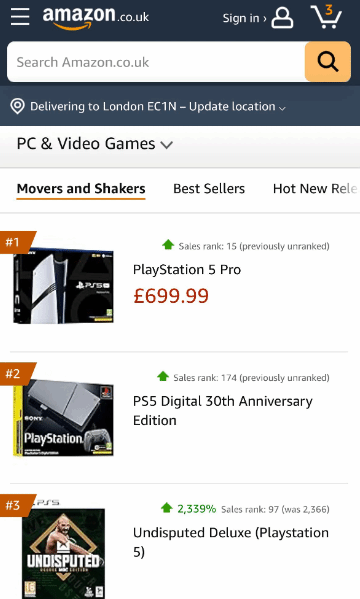Image resolution: width=360 pixels, height=599 pixels.
Task: Select the Movers and Shakers tab
Action: (81, 189)
